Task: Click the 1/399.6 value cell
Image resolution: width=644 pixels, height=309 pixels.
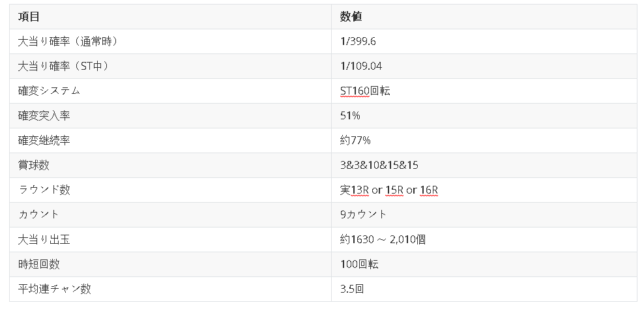Action: tap(484, 42)
